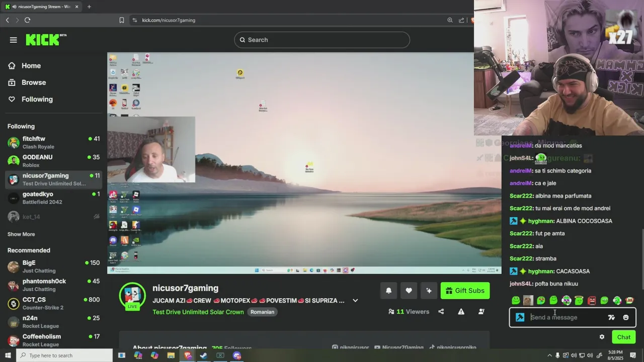
Task: Open goatedkyo Battlefield 2042 channel
Action: [x=53, y=198]
